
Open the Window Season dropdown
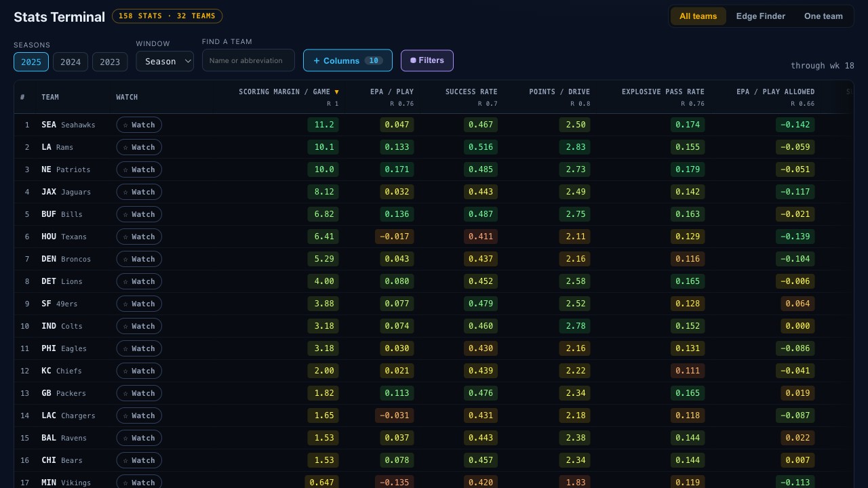pos(165,61)
